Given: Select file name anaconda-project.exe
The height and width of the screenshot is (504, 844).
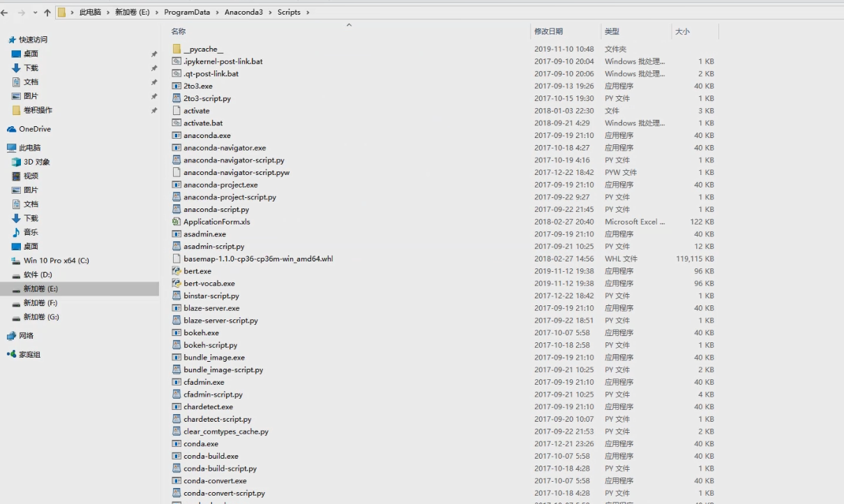Looking at the screenshot, I should (220, 185).
